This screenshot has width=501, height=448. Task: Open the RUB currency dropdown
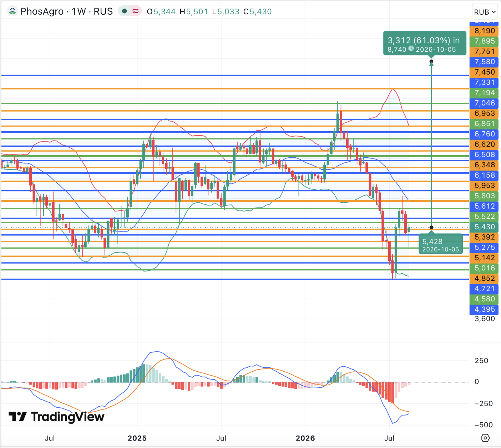(x=485, y=12)
